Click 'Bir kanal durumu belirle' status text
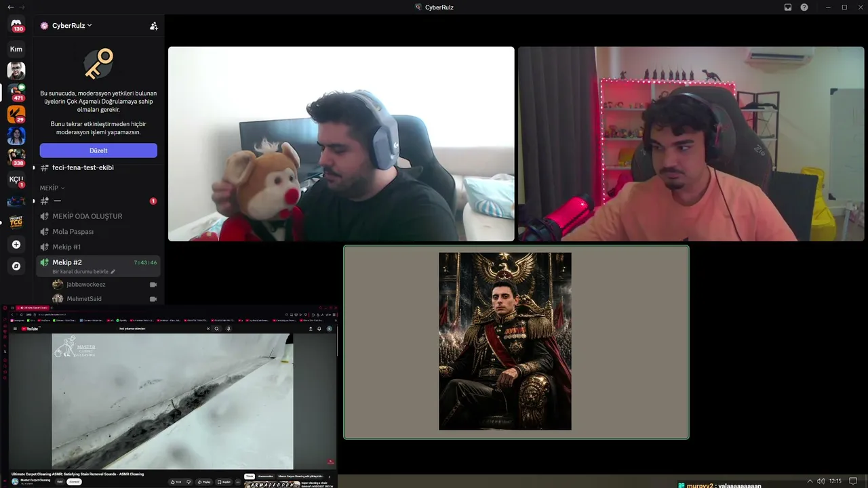 [x=80, y=272]
